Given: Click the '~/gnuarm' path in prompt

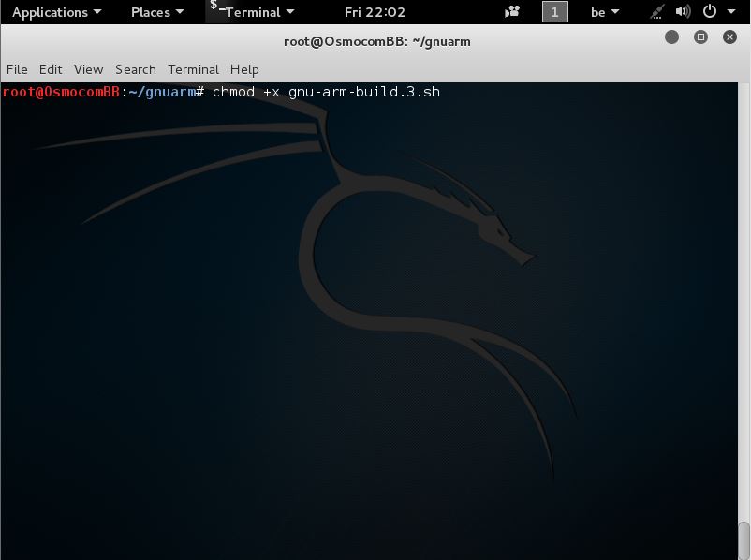Looking at the screenshot, I should pyautogui.click(x=162, y=92).
